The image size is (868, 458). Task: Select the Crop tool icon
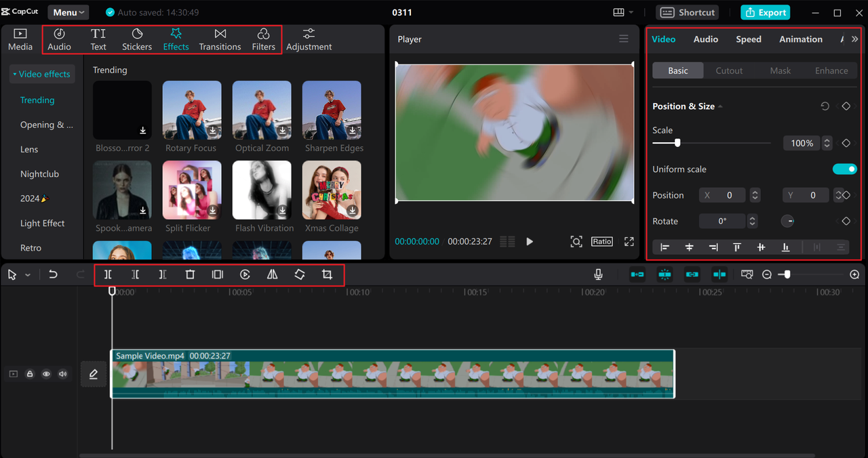[x=328, y=274]
